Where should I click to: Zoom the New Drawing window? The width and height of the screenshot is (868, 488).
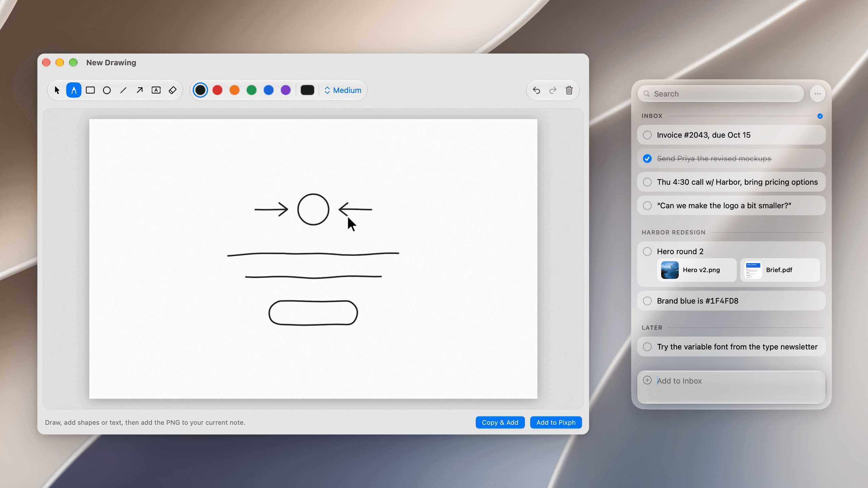73,62
